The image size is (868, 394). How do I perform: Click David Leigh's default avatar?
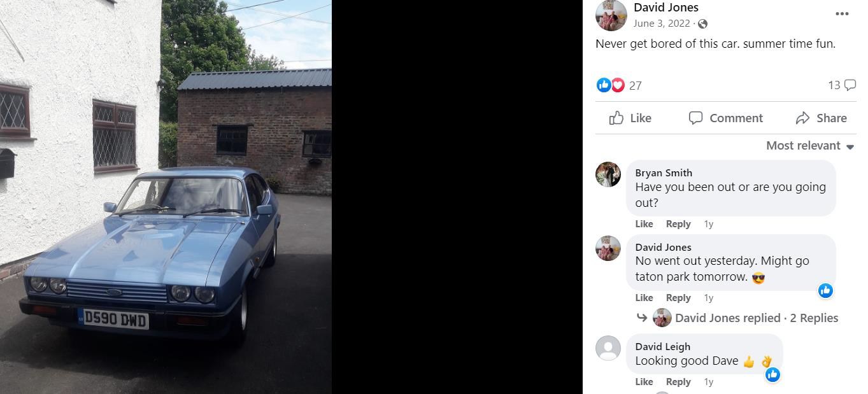[x=608, y=348]
